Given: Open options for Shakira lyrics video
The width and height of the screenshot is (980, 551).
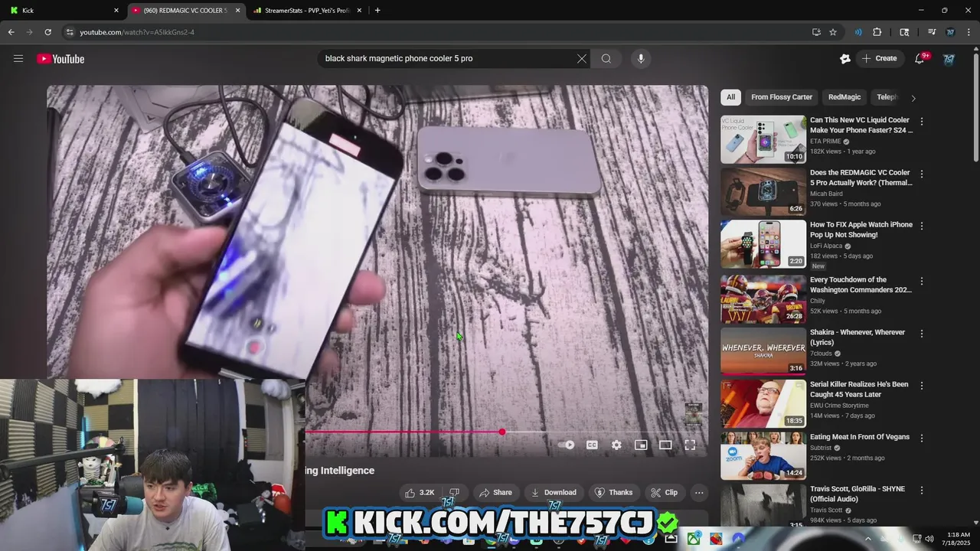Looking at the screenshot, I should (922, 334).
